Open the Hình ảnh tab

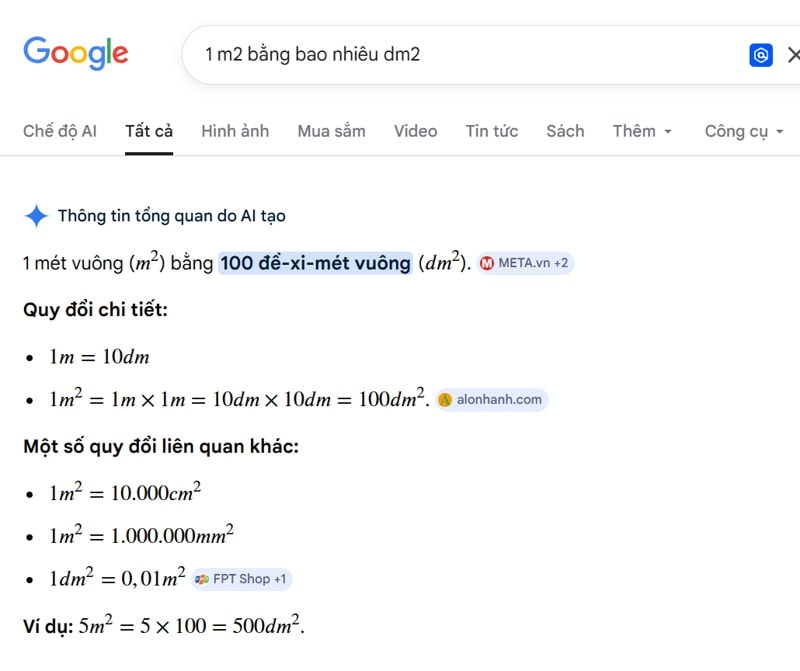tap(235, 131)
